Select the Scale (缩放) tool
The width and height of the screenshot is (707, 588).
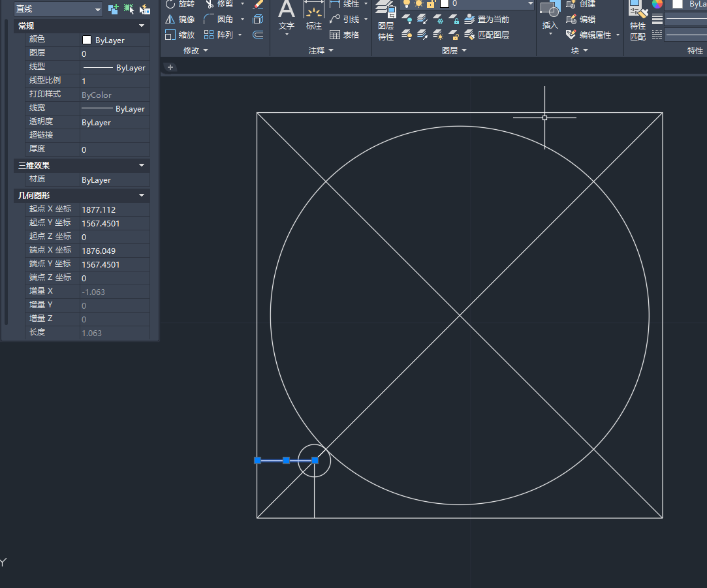tap(170, 35)
